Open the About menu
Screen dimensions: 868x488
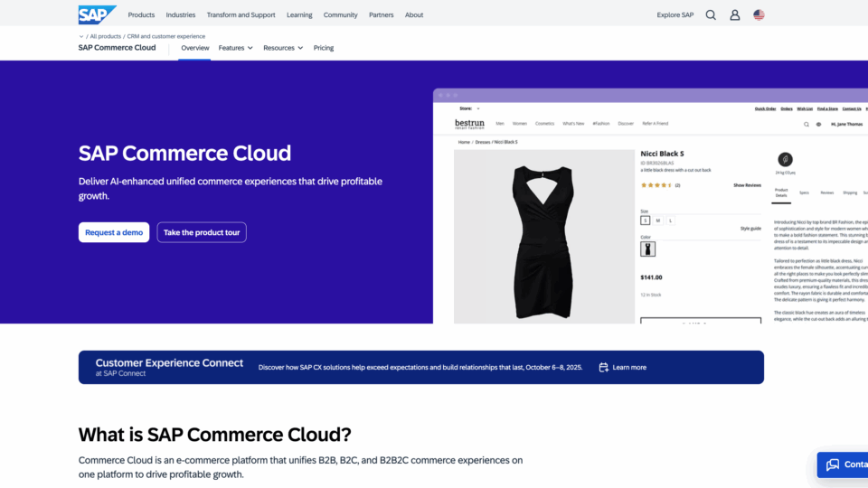[x=414, y=15]
